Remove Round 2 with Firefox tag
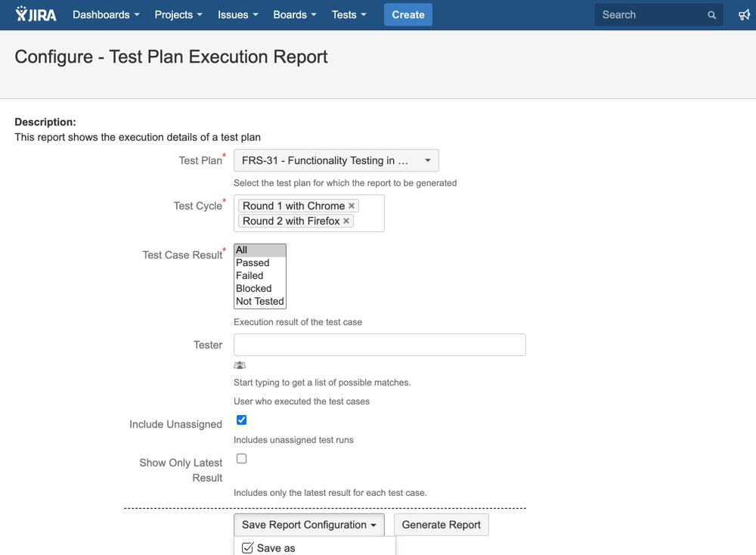 346,221
